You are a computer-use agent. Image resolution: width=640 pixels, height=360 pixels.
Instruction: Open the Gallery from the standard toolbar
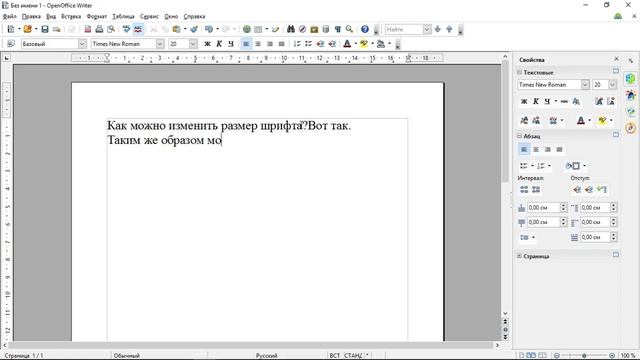pos(314,29)
